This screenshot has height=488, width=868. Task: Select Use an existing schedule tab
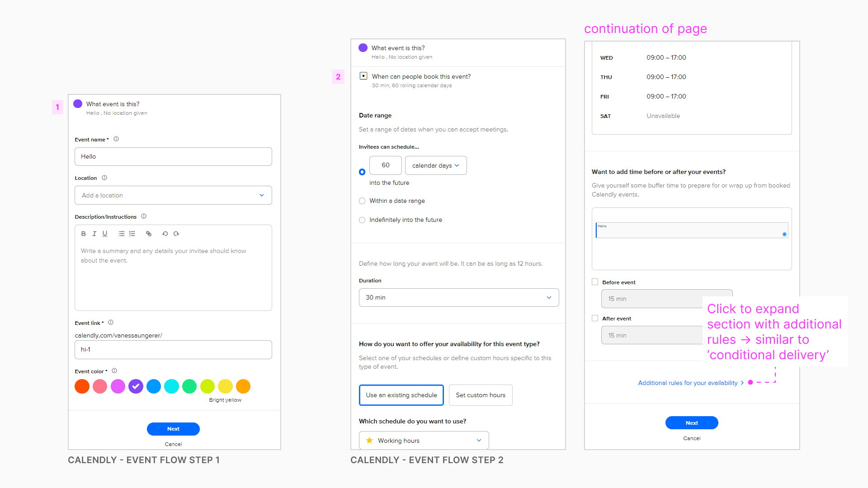tap(401, 395)
